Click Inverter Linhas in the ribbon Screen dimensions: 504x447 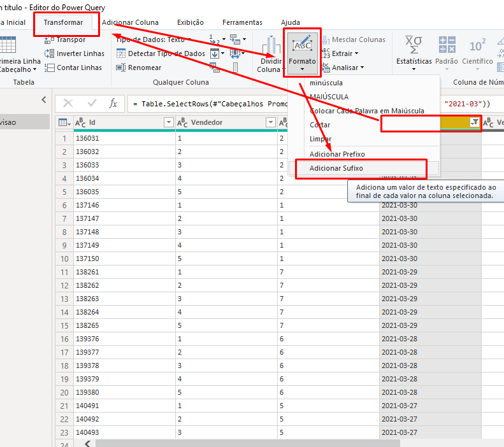(x=75, y=53)
